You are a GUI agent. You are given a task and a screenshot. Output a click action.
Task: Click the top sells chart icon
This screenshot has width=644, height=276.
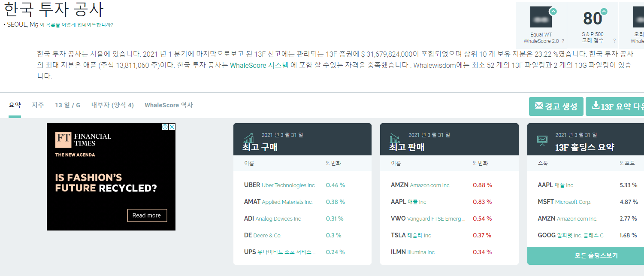click(395, 138)
